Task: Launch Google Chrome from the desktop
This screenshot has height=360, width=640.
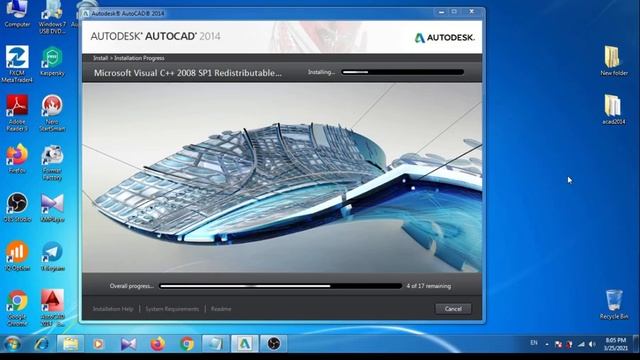Action: click(x=17, y=308)
